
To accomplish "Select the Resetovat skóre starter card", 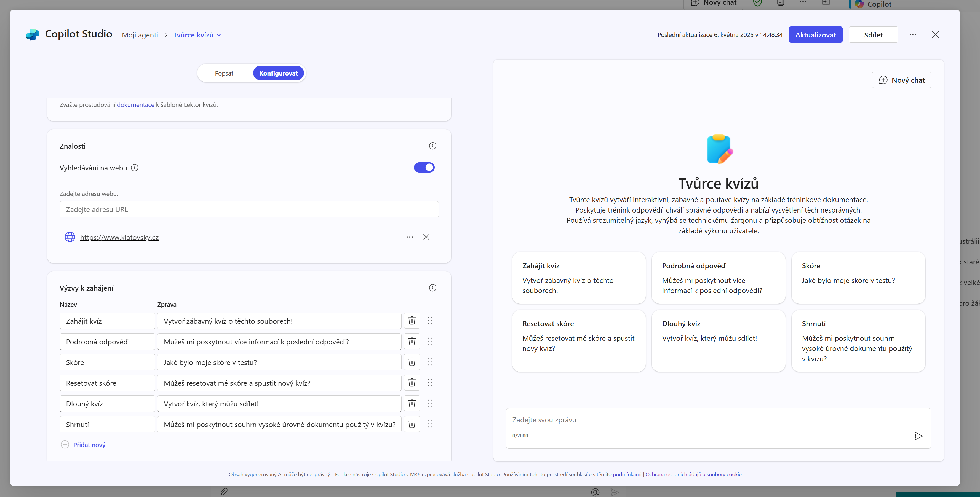I will (579, 341).
